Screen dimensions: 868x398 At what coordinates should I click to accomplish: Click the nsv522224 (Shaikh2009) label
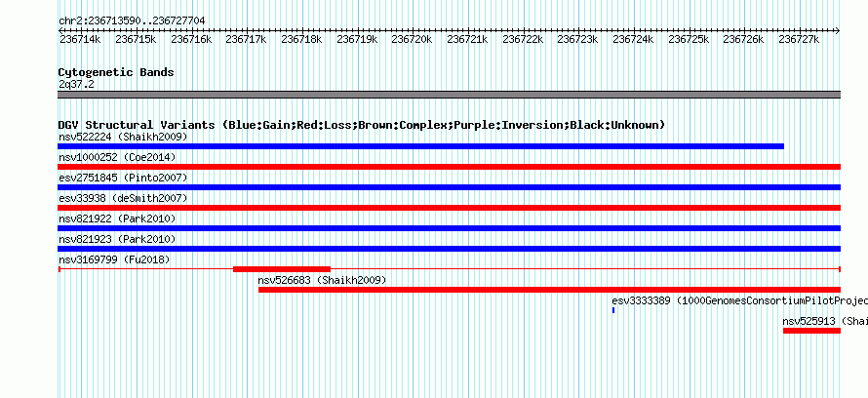(123, 137)
